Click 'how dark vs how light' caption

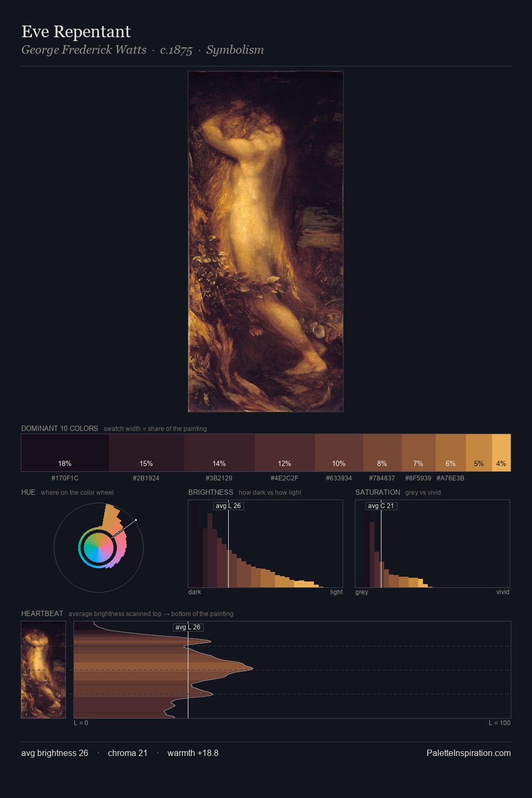270,493
